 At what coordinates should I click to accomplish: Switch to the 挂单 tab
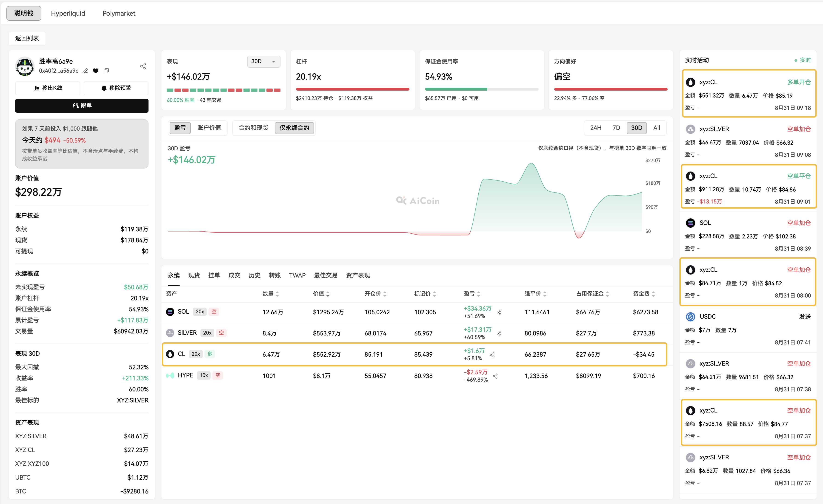click(214, 275)
